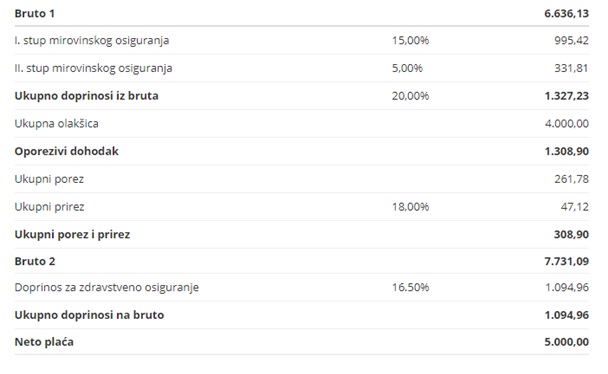Click the II. stup mirovinskog osiguranja label
The width and height of the screenshot is (608, 374).
point(93,68)
